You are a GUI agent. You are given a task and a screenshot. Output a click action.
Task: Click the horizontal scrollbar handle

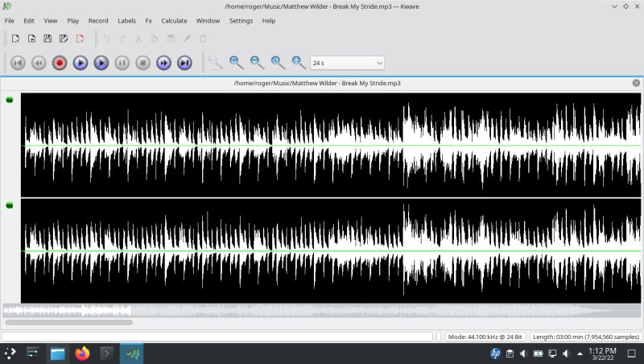(69, 322)
